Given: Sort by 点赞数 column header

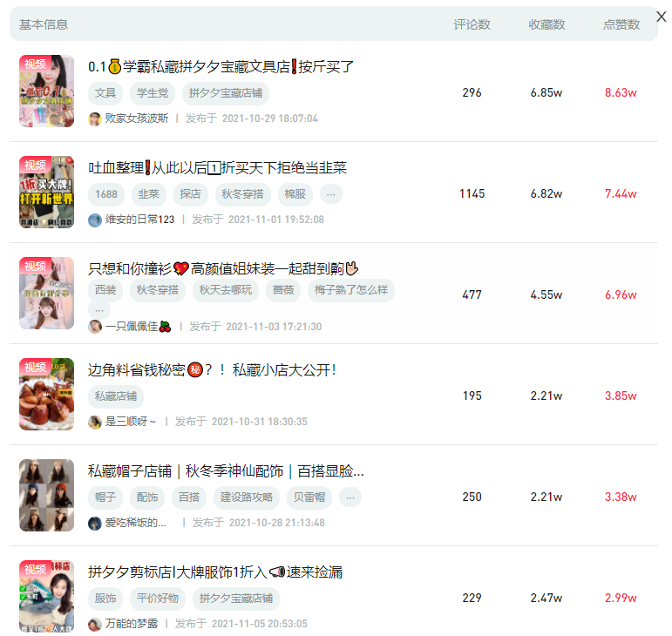Looking at the screenshot, I should coord(621,24).
